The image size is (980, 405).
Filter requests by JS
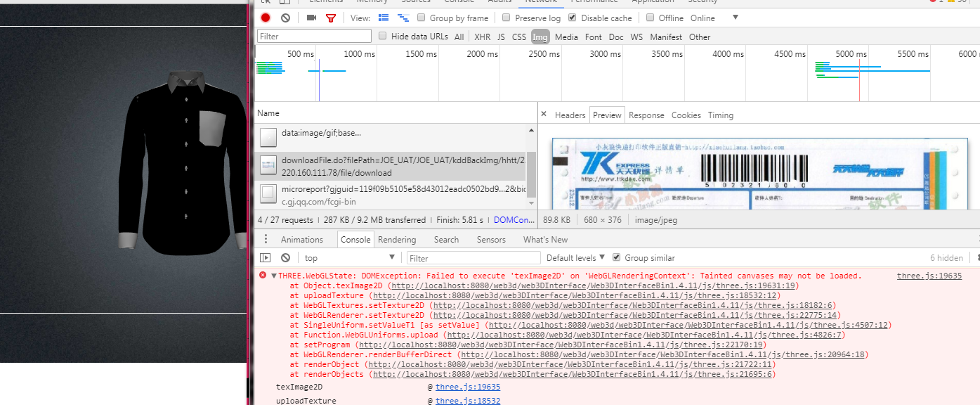tap(501, 37)
